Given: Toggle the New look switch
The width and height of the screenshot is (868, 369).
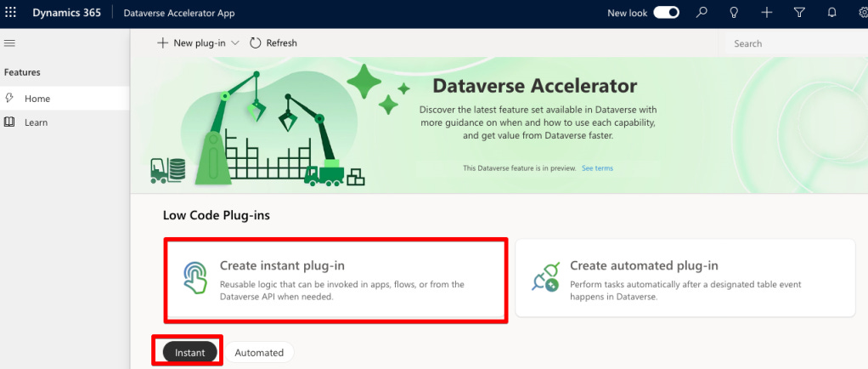Looking at the screenshot, I should click(667, 13).
